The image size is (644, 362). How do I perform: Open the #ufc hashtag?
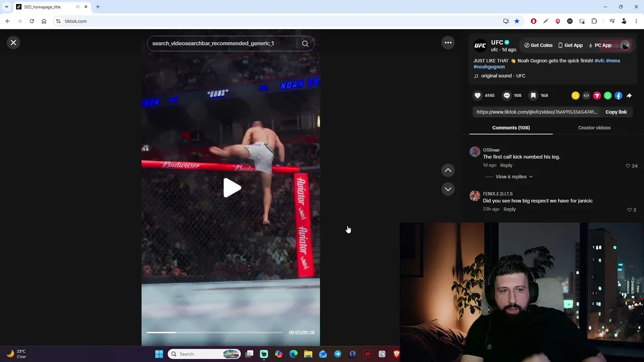600,60
